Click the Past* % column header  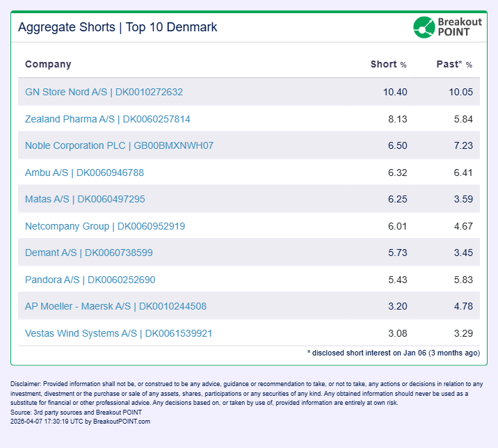tap(454, 64)
